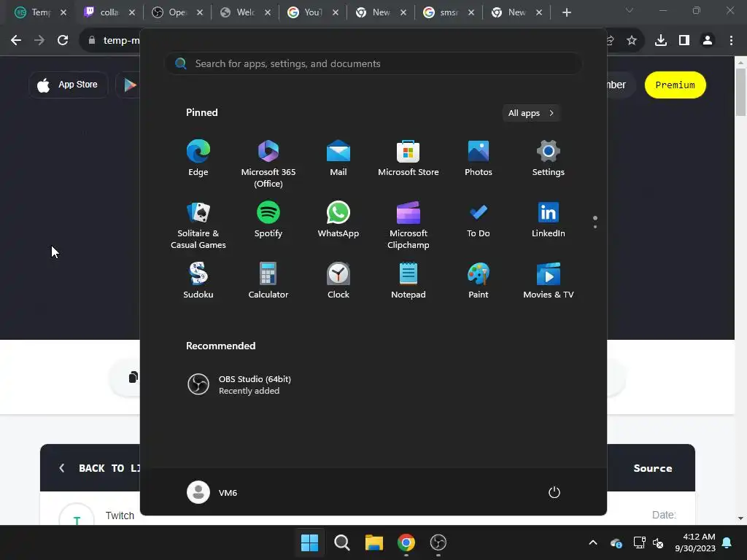Open Chrome three-dot menu
747x560 pixels.
(731, 41)
